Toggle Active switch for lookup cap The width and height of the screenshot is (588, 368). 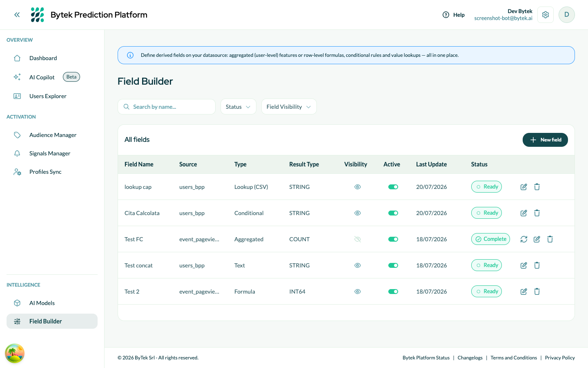[393, 187]
